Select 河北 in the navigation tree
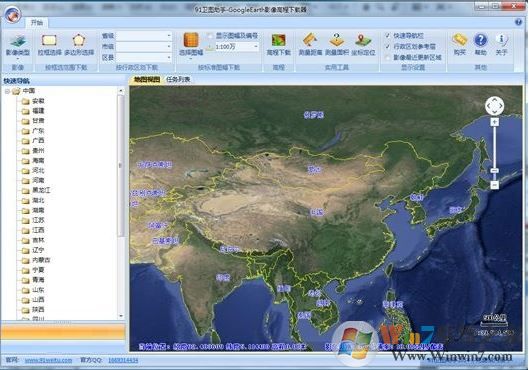529x370 pixels. 38,171
